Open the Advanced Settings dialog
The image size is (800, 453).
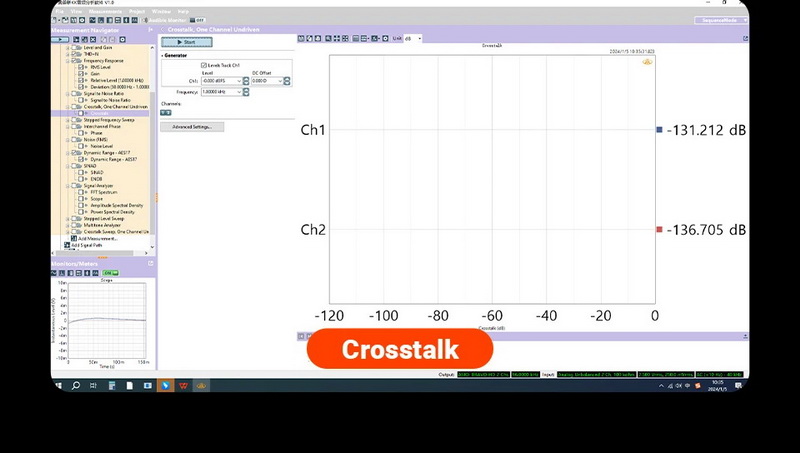coord(192,127)
